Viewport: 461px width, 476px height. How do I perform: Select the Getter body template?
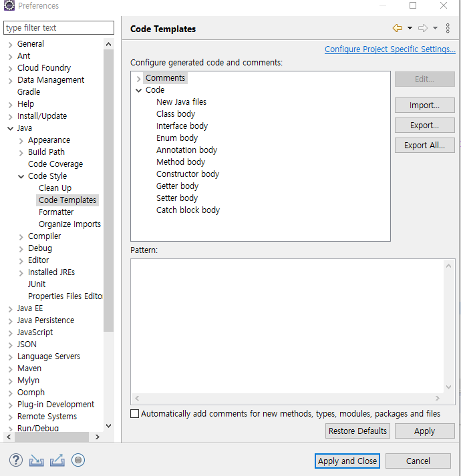[x=177, y=186]
